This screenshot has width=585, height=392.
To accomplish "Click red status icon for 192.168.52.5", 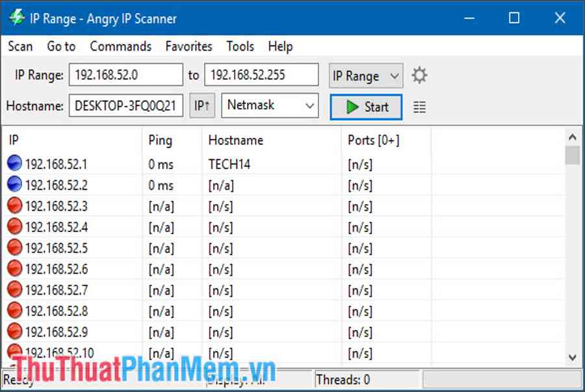I will pos(14,247).
